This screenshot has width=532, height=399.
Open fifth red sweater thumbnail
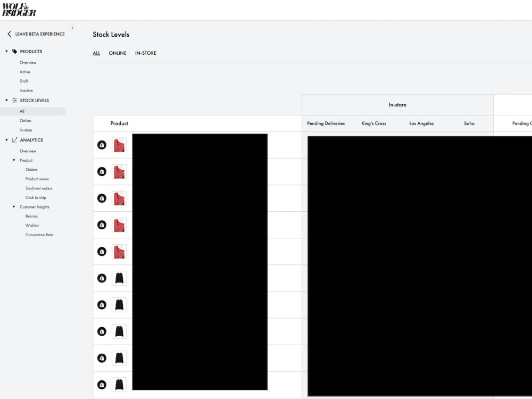click(119, 252)
